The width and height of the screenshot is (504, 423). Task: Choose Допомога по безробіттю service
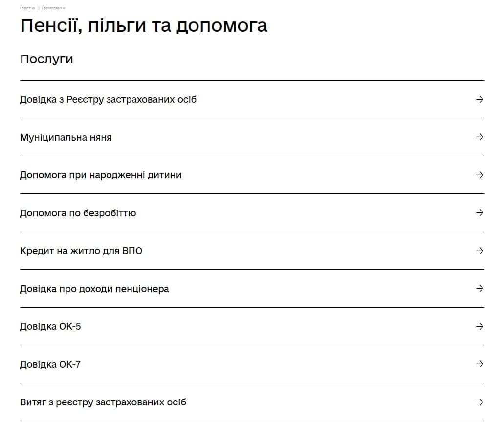click(x=78, y=213)
